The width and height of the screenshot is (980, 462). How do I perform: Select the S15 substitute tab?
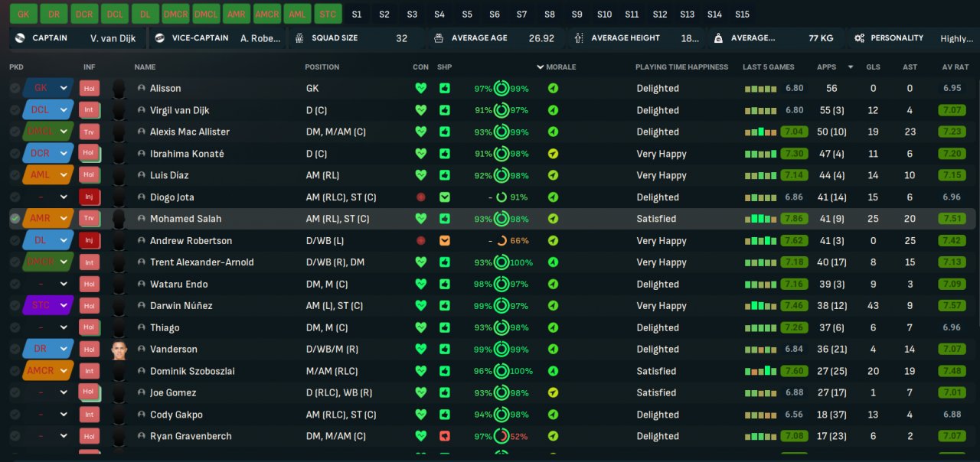742,15
